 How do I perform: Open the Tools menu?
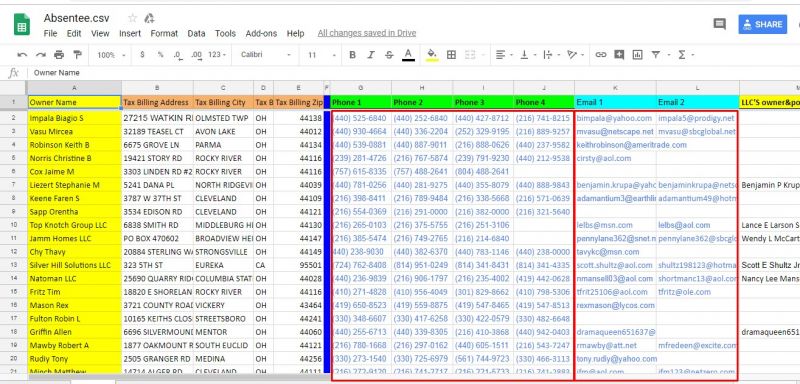pyautogui.click(x=225, y=34)
